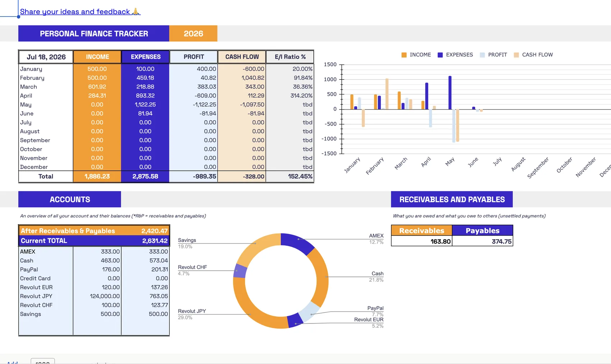Select the AMEX account row label
The image size is (611, 364).
[x=46, y=252]
